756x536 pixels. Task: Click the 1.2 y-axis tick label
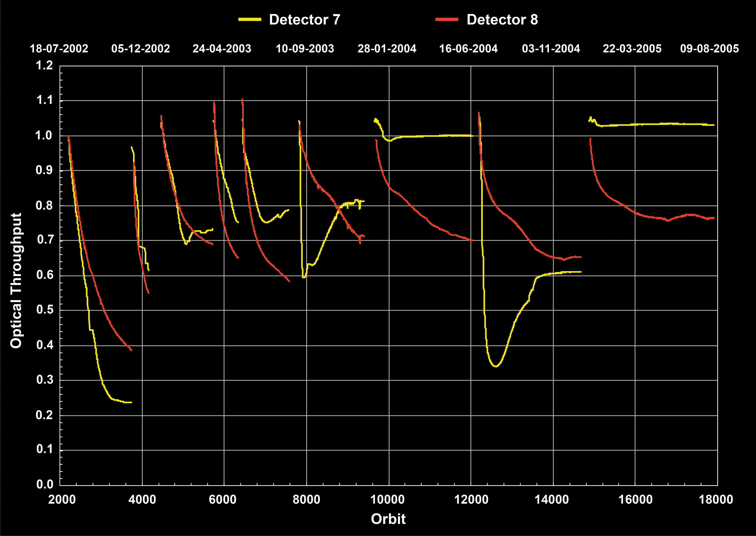[44, 65]
